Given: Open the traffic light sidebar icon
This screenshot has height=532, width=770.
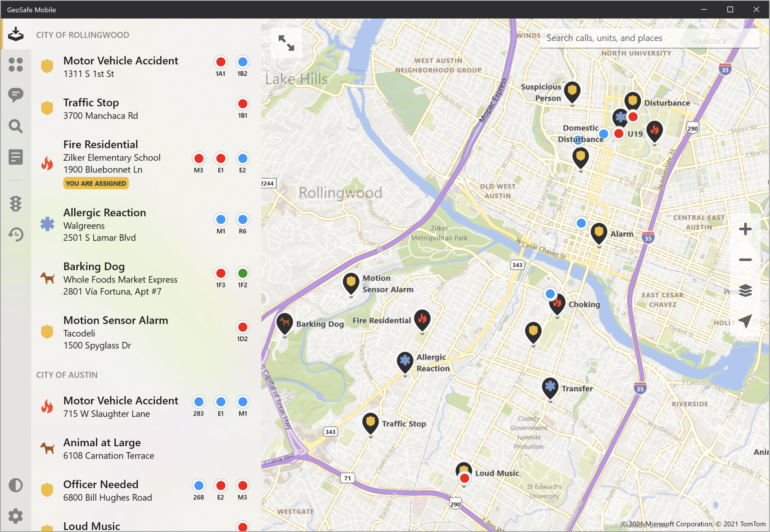Looking at the screenshot, I should 16,204.
